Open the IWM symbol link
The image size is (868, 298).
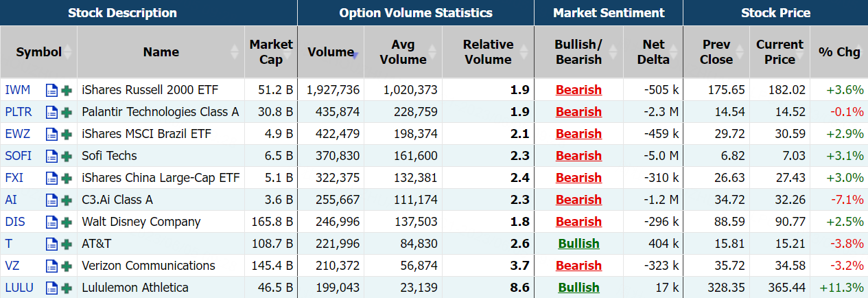[x=17, y=90]
